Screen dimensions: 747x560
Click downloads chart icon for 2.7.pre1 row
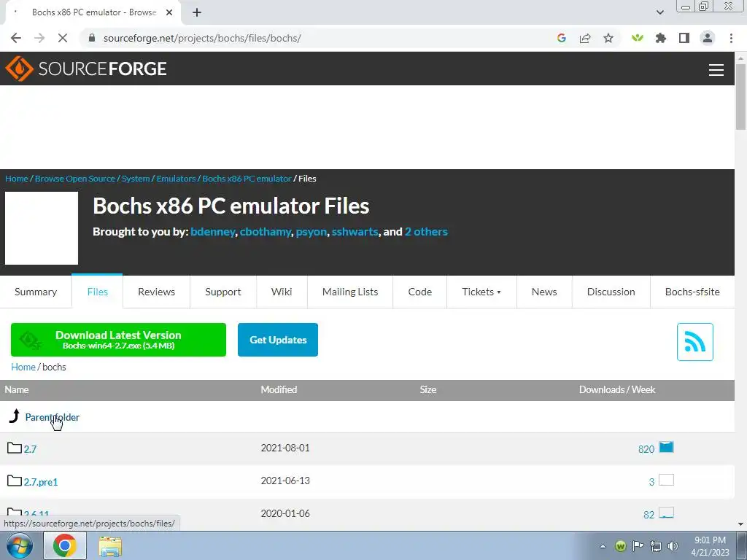point(666,480)
